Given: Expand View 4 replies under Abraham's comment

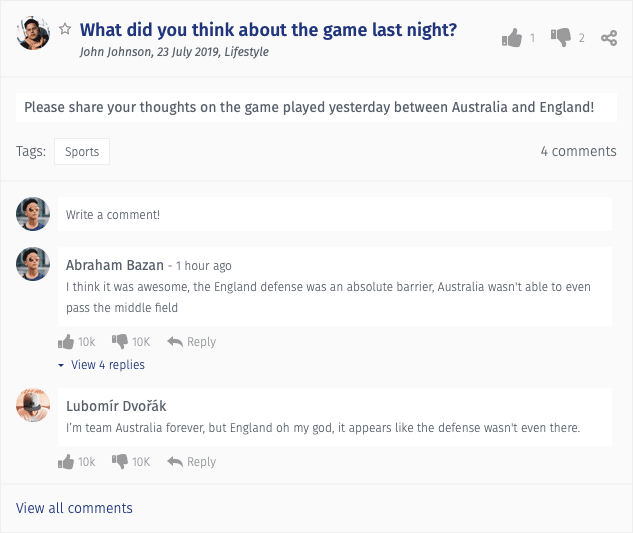Looking at the screenshot, I should tap(108, 365).
